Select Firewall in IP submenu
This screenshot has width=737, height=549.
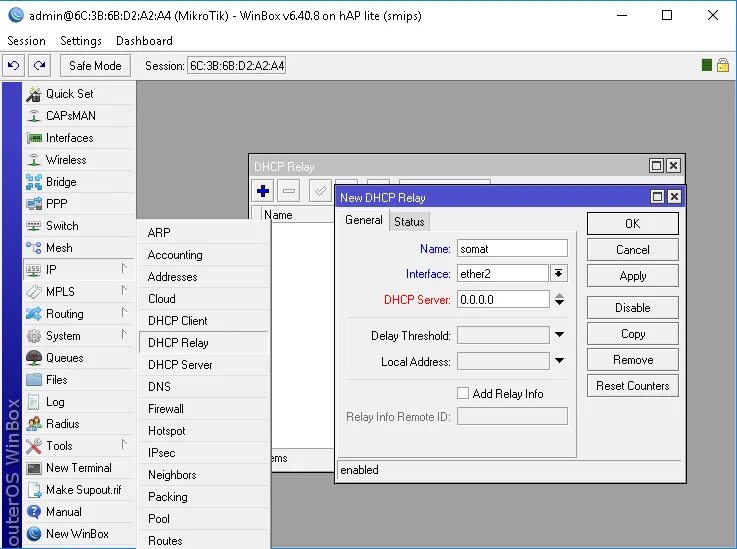(204, 409)
